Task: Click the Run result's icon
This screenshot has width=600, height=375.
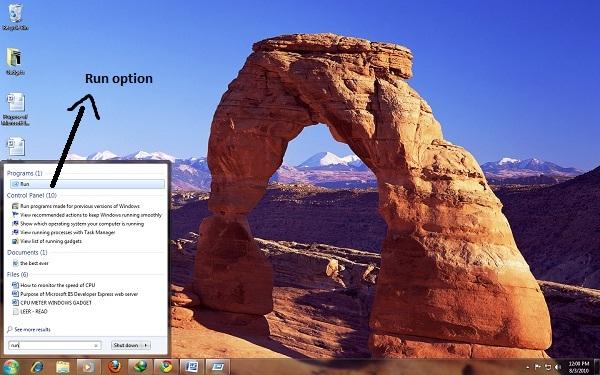Action: [x=16, y=184]
